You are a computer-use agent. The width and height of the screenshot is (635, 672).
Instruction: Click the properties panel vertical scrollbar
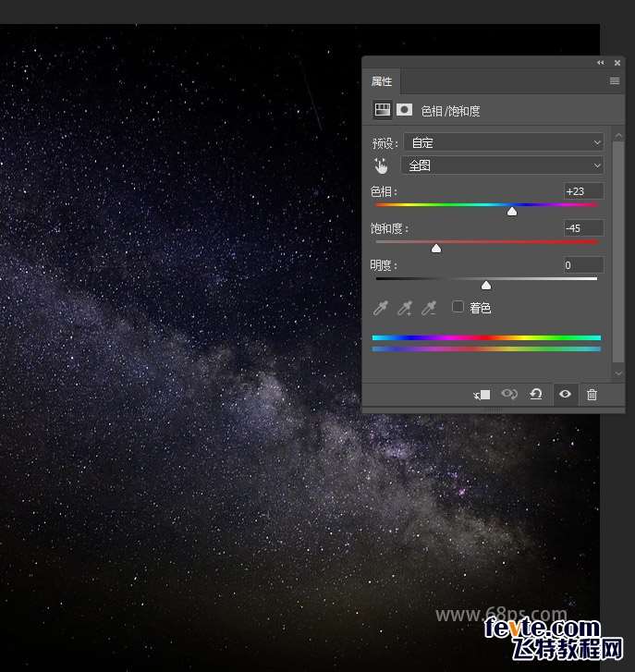click(x=618, y=252)
